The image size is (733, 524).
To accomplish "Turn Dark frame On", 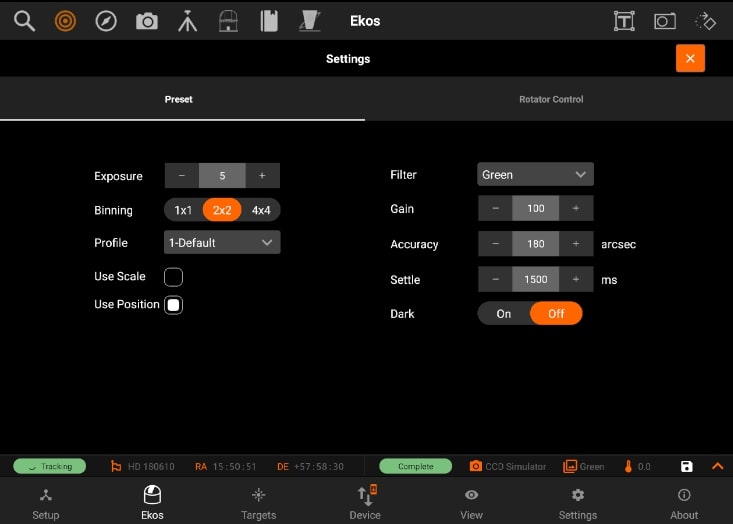I will point(503,314).
